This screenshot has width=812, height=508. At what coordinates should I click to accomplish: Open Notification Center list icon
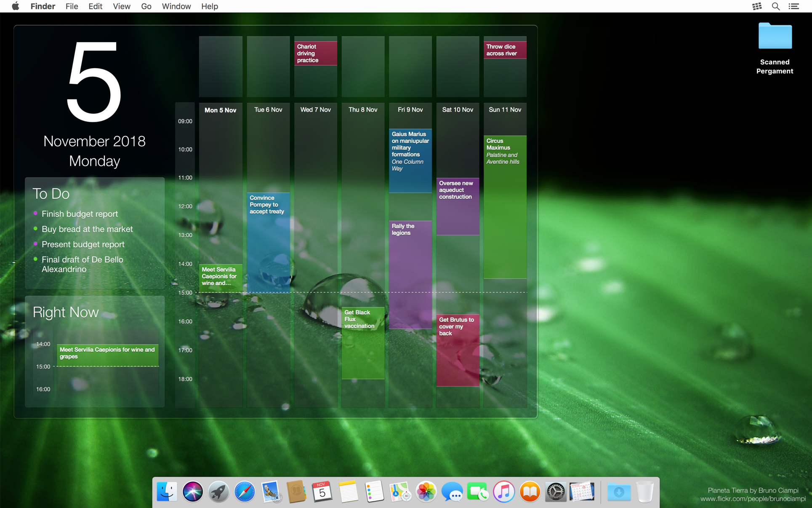pyautogui.click(x=794, y=6)
